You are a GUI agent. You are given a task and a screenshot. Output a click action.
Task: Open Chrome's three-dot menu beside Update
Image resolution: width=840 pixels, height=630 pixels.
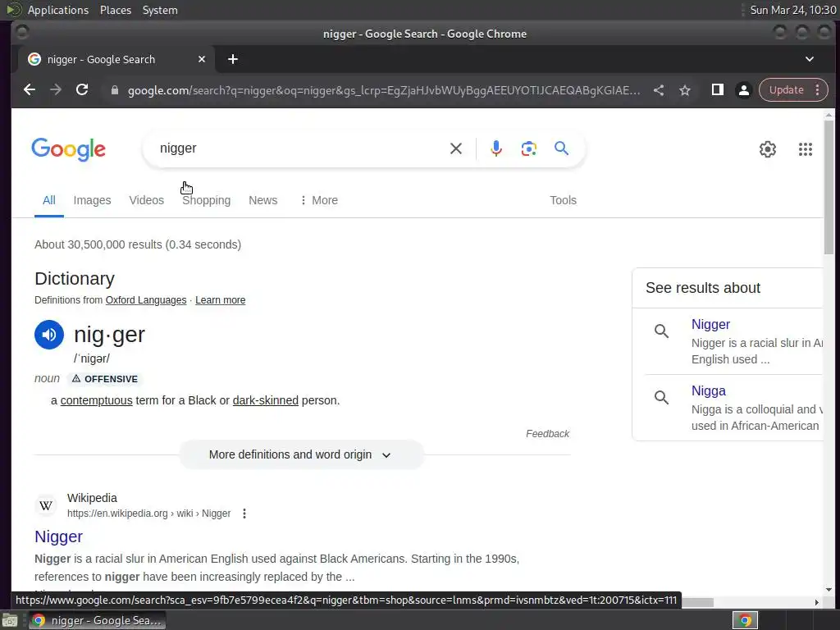pyautogui.click(x=817, y=90)
